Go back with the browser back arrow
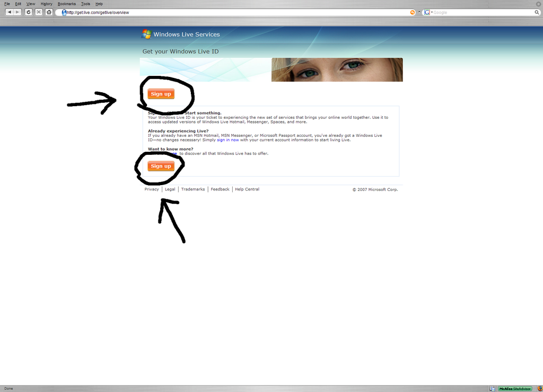 point(10,12)
